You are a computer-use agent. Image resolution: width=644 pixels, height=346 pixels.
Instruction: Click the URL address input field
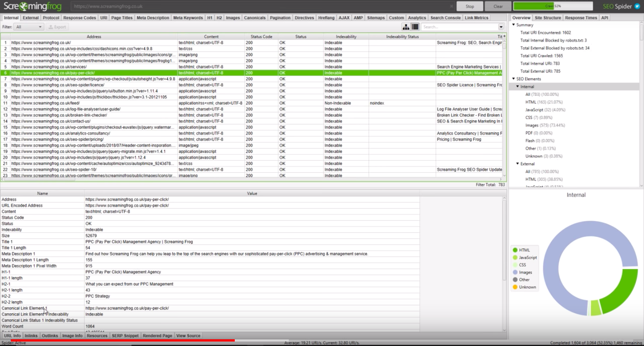coord(263,7)
